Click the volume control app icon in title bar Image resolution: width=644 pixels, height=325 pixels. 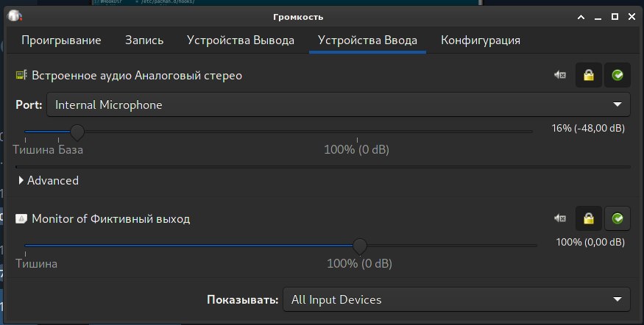coord(15,16)
